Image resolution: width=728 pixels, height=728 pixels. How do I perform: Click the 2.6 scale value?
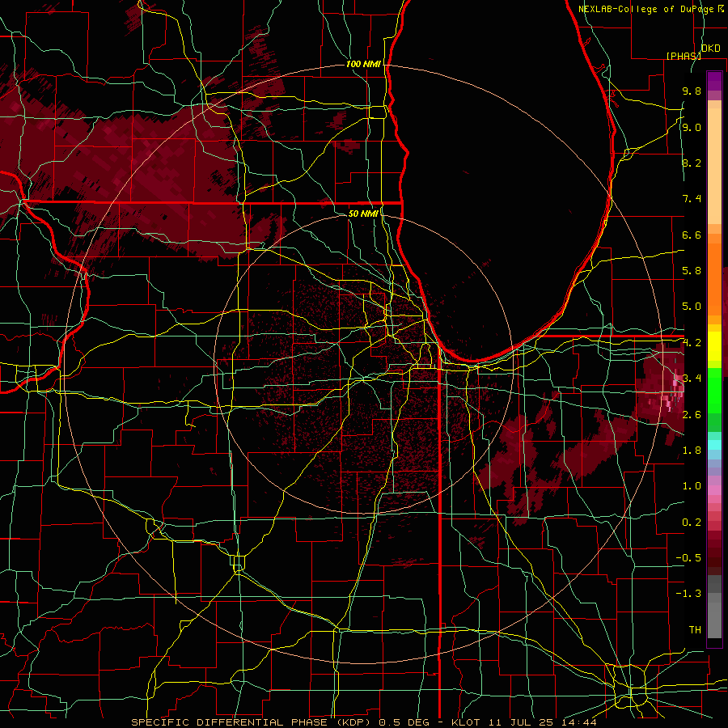[692, 415]
